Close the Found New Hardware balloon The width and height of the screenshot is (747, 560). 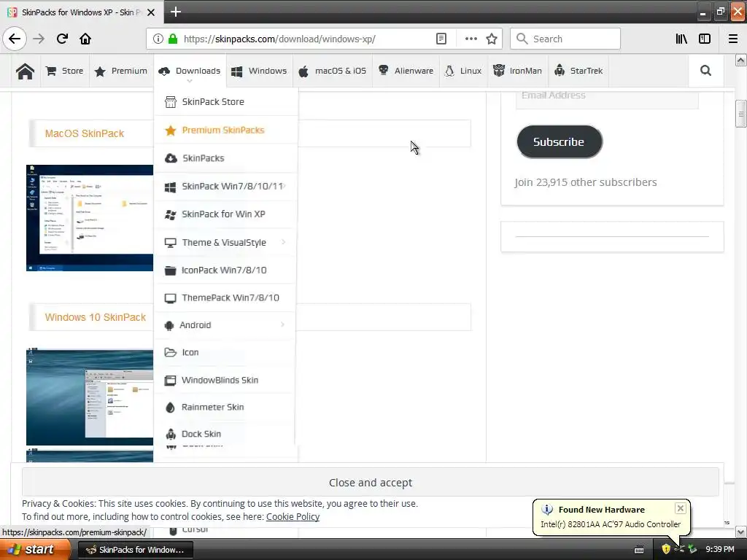681,508
